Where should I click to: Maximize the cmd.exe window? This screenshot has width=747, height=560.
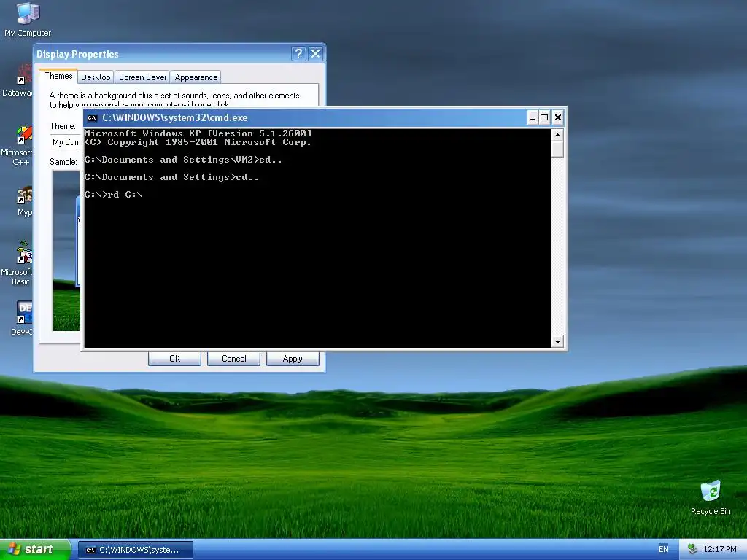[x=544, y=117]
